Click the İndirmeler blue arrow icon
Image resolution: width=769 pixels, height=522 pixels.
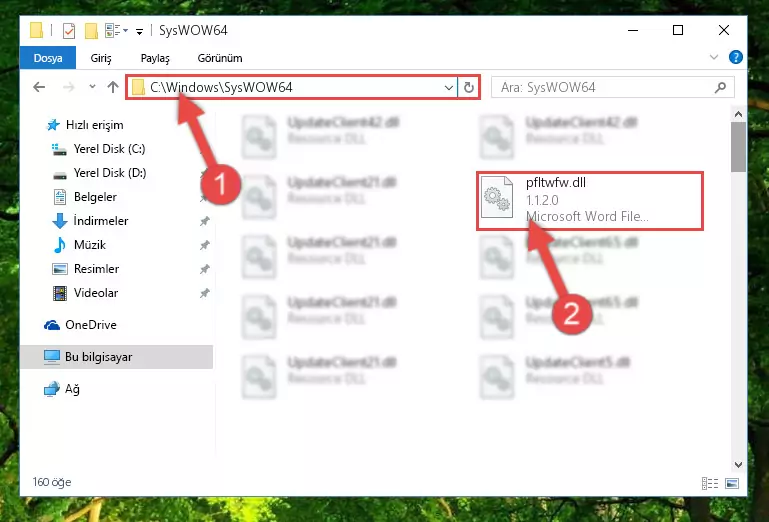(60, 221)
